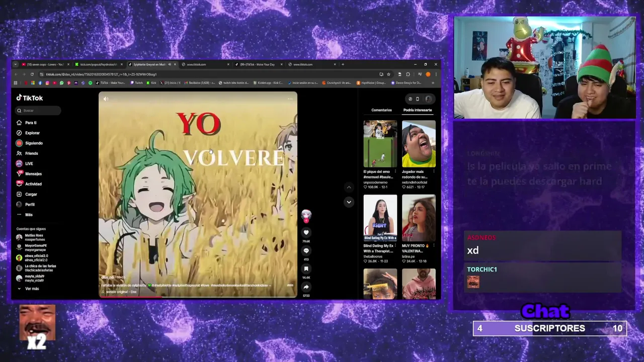Click xd chat message from ASDNEOS

473,250
